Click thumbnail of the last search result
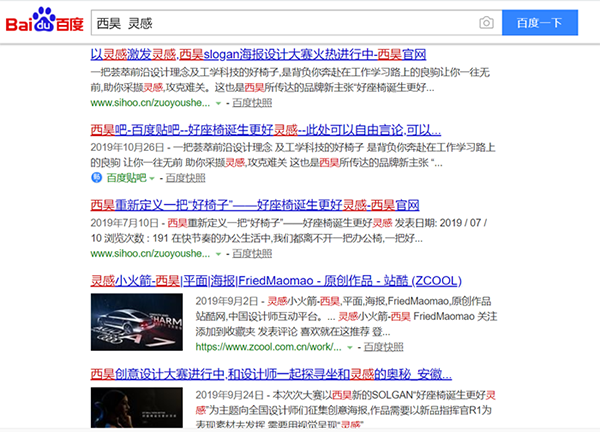Image resolution: width=600 pixels, height=432 pixels. pos(138,410)
